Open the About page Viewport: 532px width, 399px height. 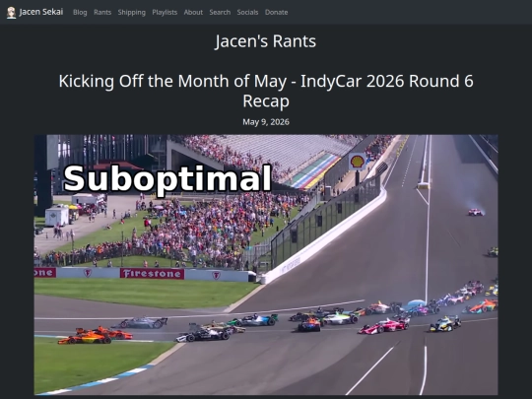point(193,12)
